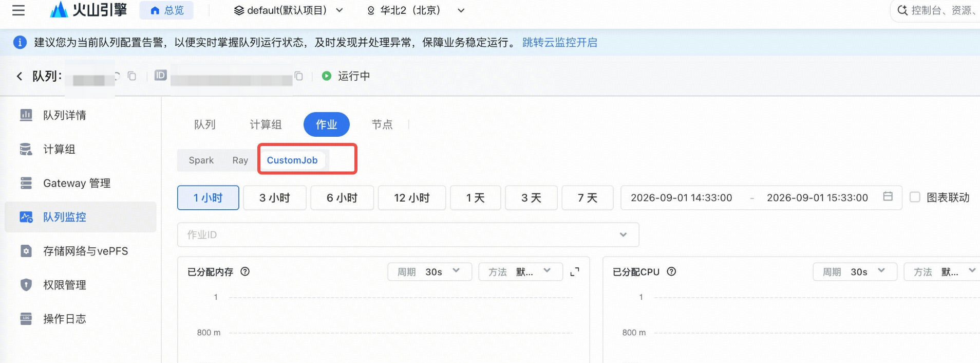
Task: Click the 总览 overview button
Action: pos(166,10)
